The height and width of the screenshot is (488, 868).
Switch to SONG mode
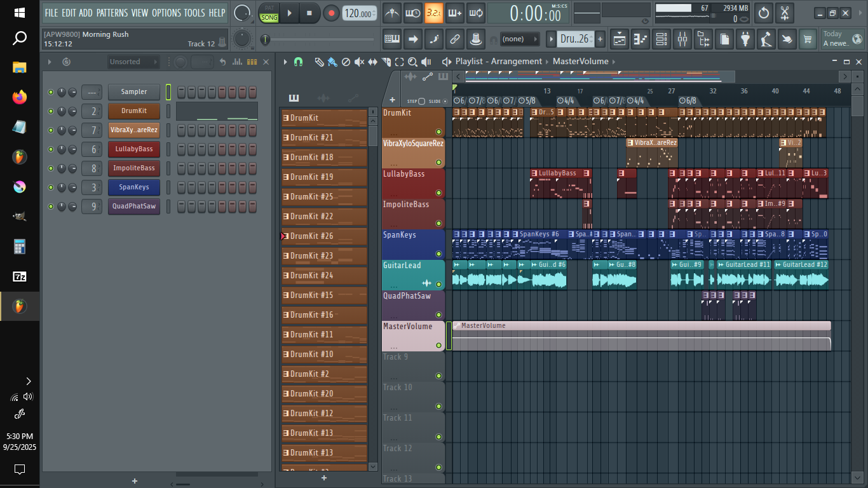tap(269, 18)
